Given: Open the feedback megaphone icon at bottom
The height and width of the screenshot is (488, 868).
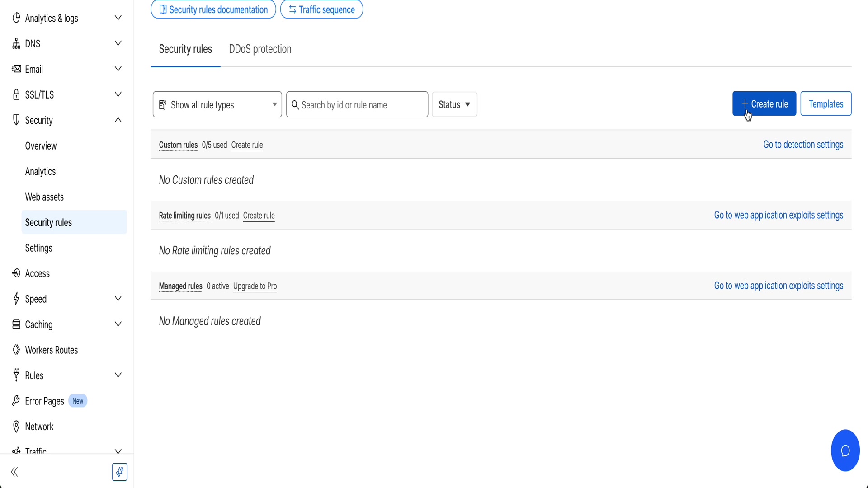Looking at the screenshot, I should [x=119, y=472].
